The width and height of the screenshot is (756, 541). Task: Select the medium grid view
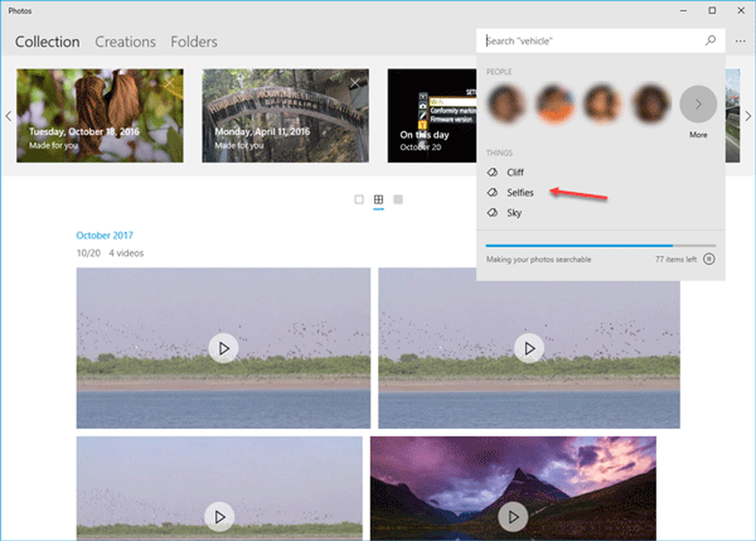point(379,200)
